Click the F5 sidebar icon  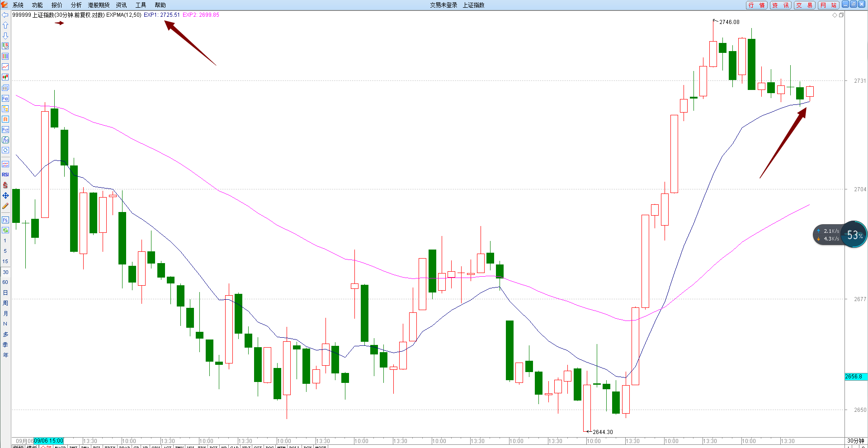(x=5, y=220)
